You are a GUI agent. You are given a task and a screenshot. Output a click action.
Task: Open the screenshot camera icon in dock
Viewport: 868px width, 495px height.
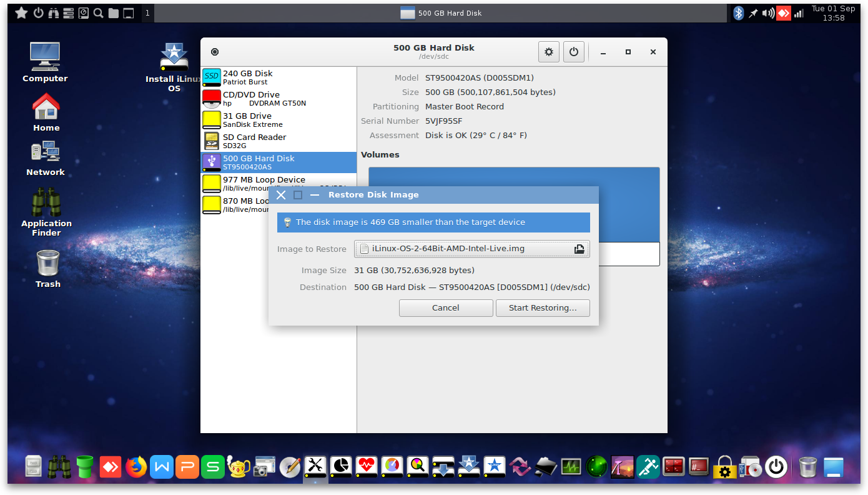click(x=265, y=466)
